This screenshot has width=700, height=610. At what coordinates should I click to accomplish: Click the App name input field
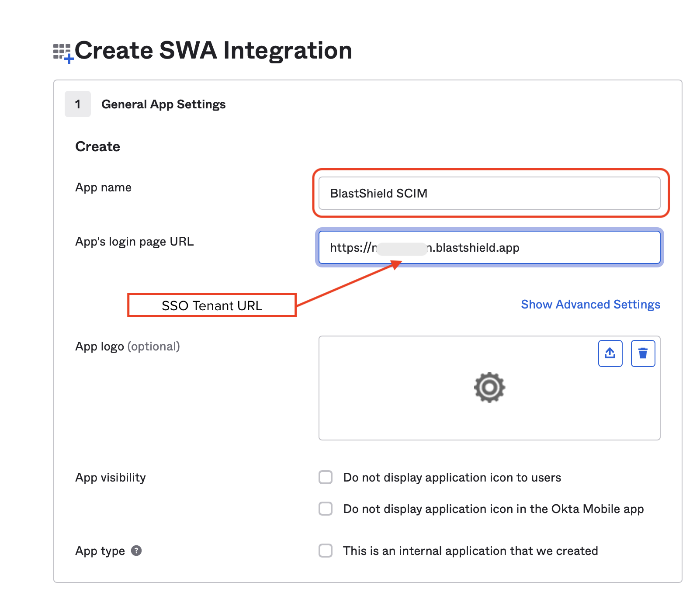pos(489,193)
